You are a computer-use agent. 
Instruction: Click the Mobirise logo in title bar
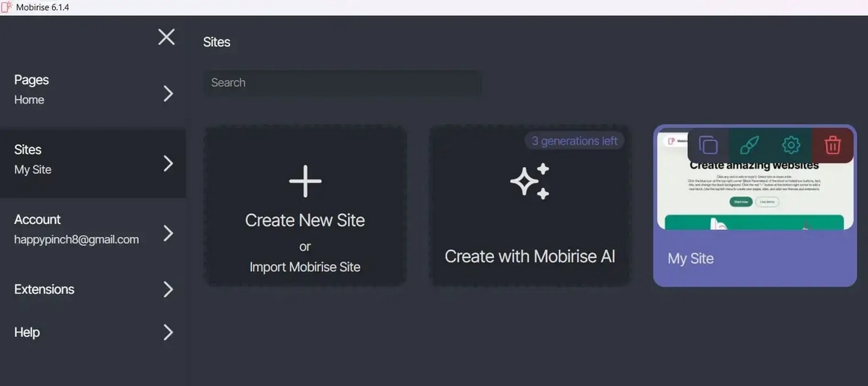tap(7, 7)
